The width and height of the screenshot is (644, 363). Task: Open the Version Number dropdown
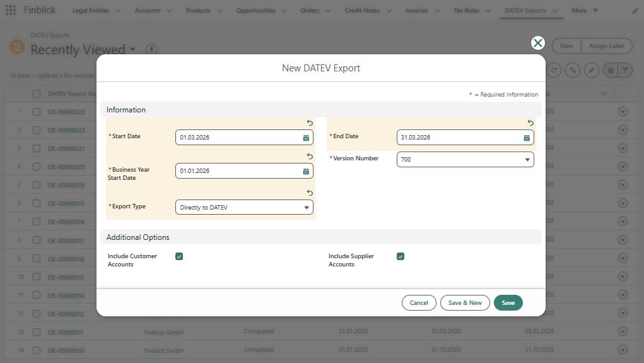tap(465, 160)
